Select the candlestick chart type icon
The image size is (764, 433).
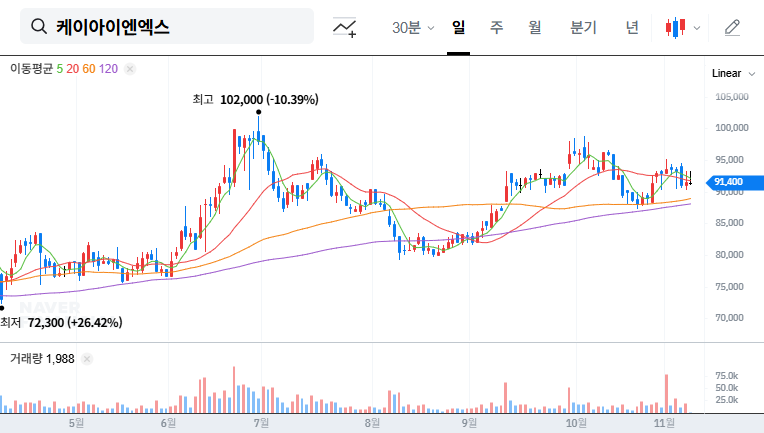point(676,27)
